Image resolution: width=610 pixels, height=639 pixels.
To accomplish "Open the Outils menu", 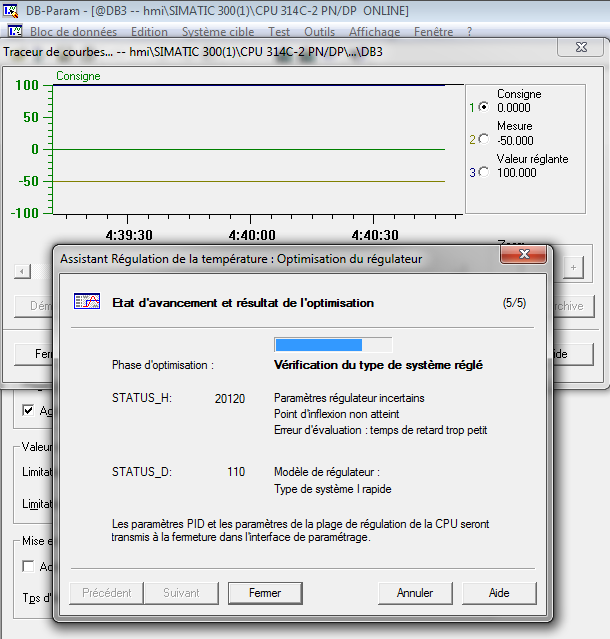I will tap(319, 32).
